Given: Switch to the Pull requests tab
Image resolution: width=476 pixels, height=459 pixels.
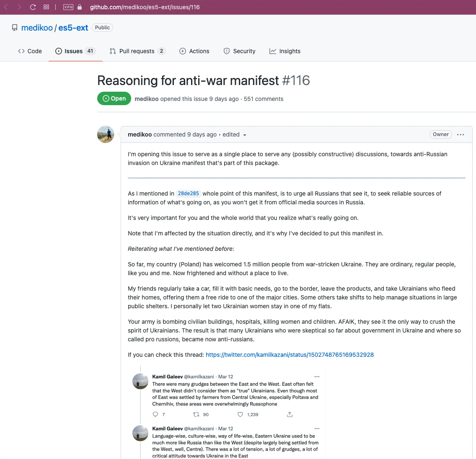Looking at the screenshot, I should click(137, 51).
